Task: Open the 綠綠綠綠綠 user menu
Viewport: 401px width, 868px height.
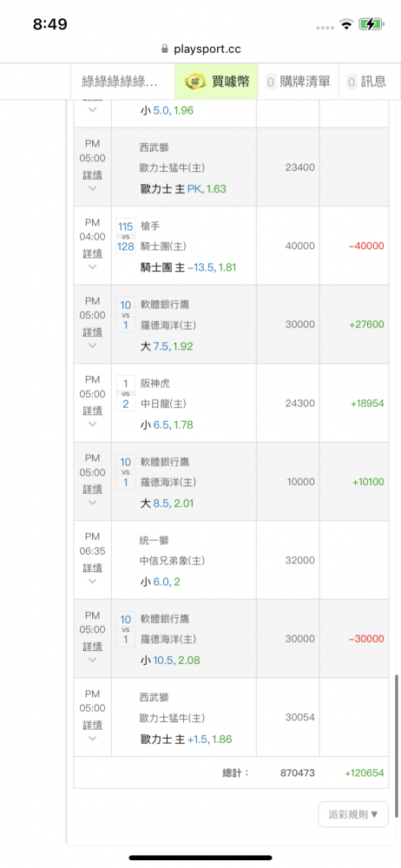Action: pos(122,82)
